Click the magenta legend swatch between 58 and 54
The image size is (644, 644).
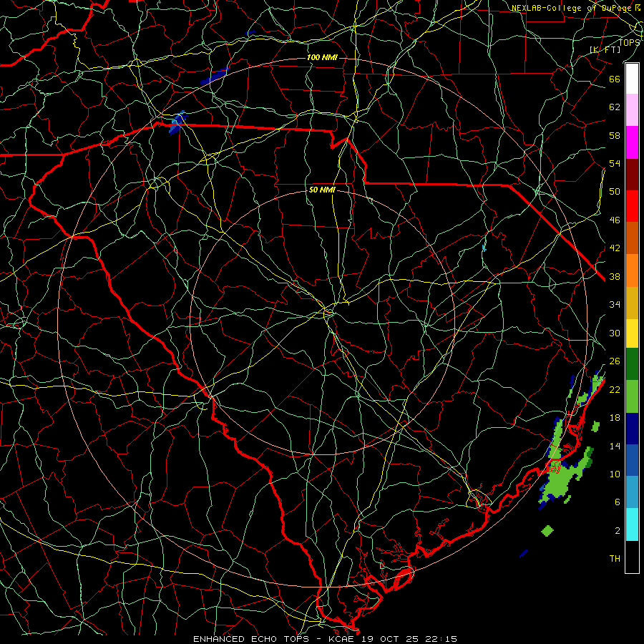pos(632,142)
